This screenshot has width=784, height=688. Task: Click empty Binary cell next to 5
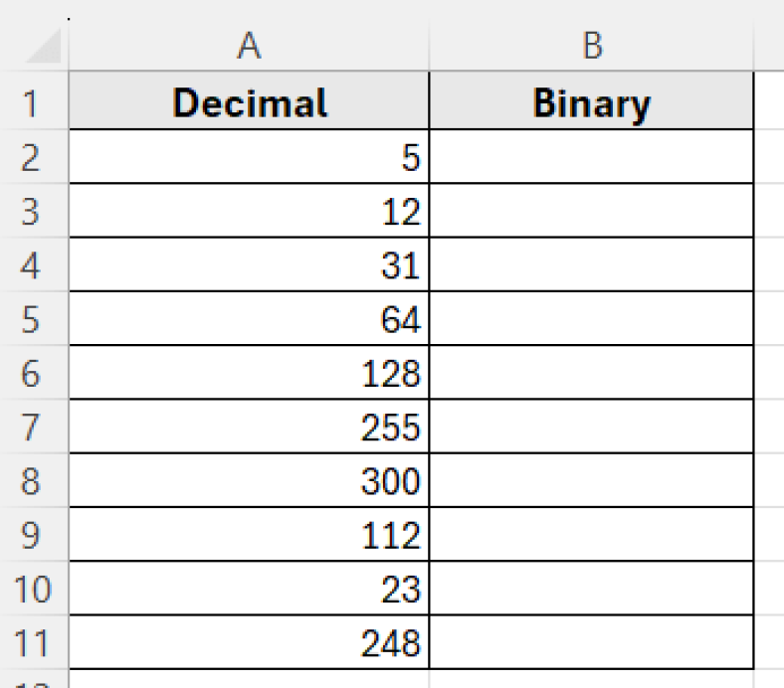tap(591, 158)
